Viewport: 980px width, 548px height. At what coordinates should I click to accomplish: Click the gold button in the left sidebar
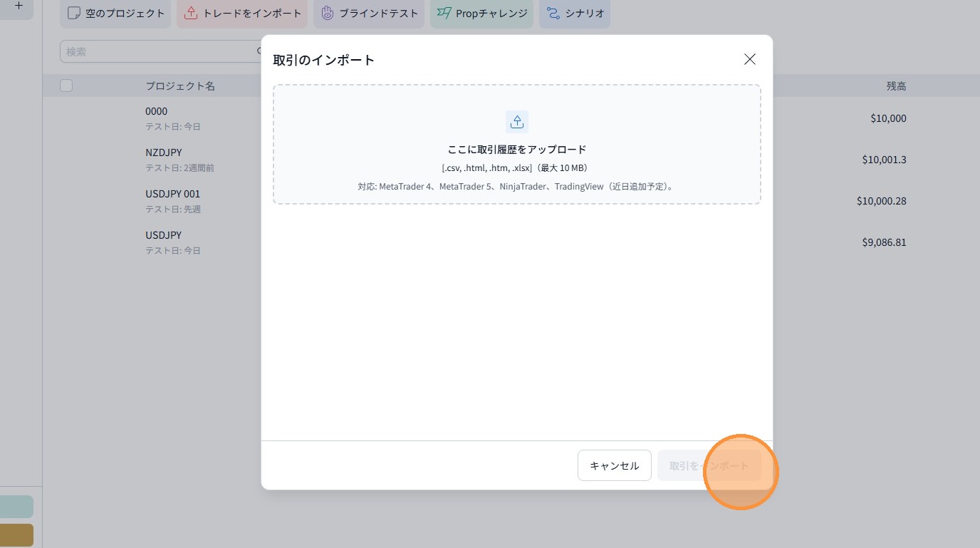point(16,535)
